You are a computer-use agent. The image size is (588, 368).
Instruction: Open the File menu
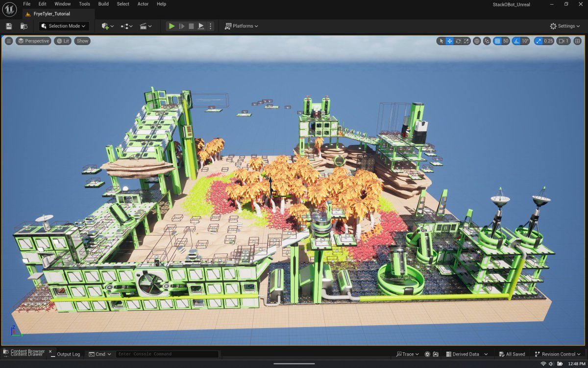[x=27, y=4]
